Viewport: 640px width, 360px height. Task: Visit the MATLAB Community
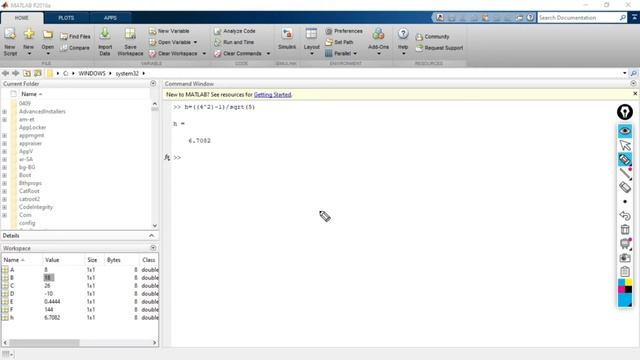pyautogui.click(x=432, y=36)
